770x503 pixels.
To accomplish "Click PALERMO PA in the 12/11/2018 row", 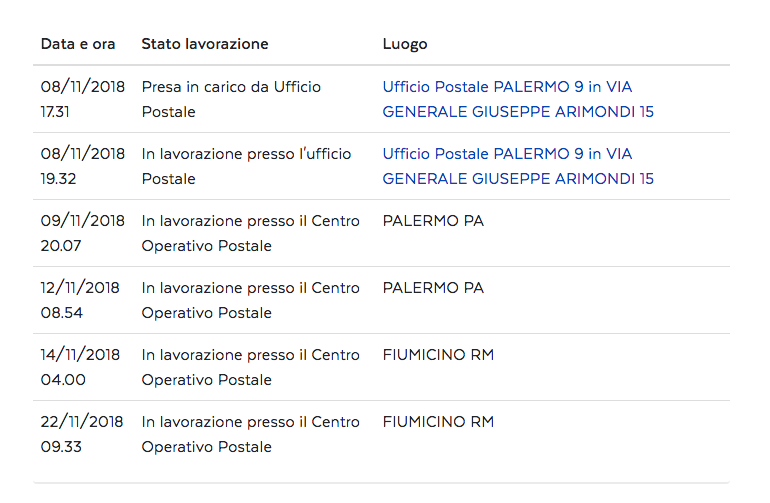I will pos(433,288).
